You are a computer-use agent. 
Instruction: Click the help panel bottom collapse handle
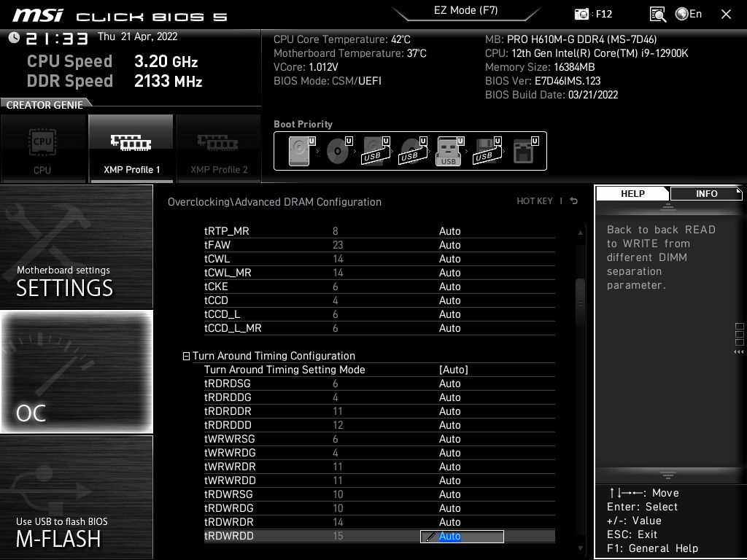pos(668,475)
